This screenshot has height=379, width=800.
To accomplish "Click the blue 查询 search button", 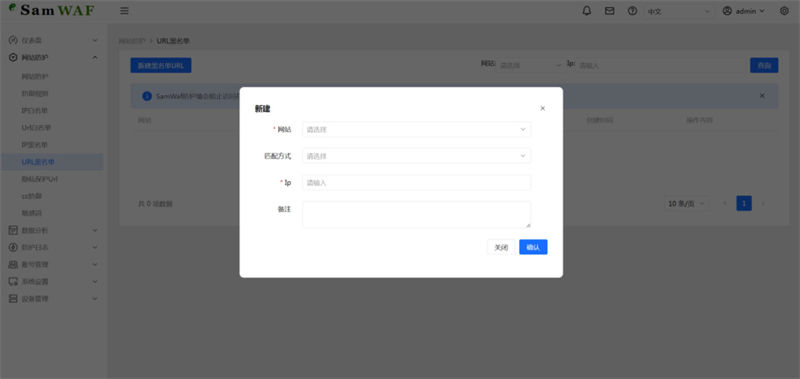I will [764, 65].
